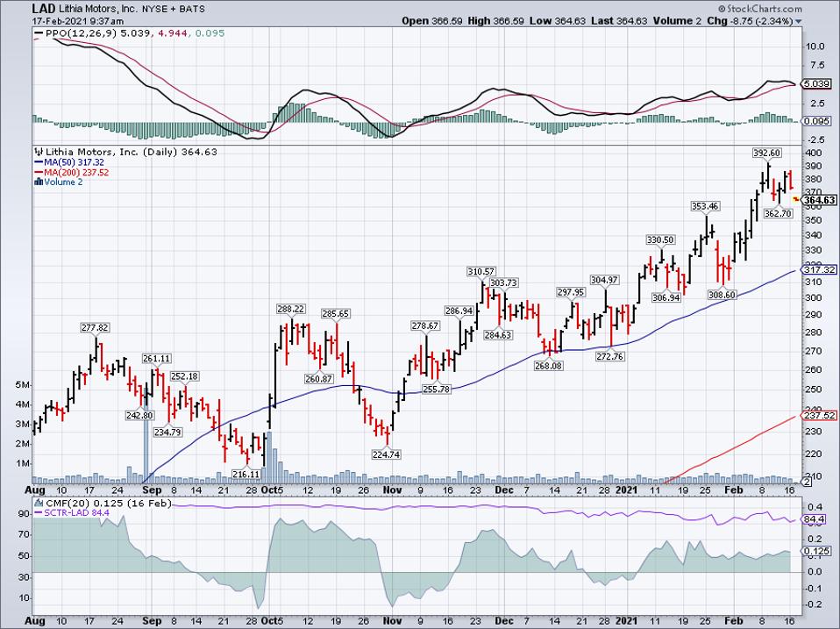Click the 5.039 PPO tag on right axis
Screen dimensions: 840x629
click(x=817, y=83)
